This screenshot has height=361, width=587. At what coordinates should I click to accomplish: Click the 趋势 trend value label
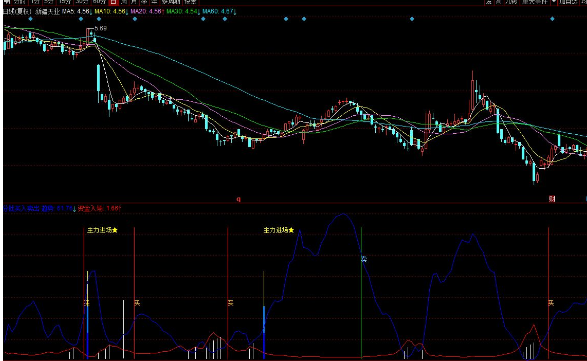[58, 208]
